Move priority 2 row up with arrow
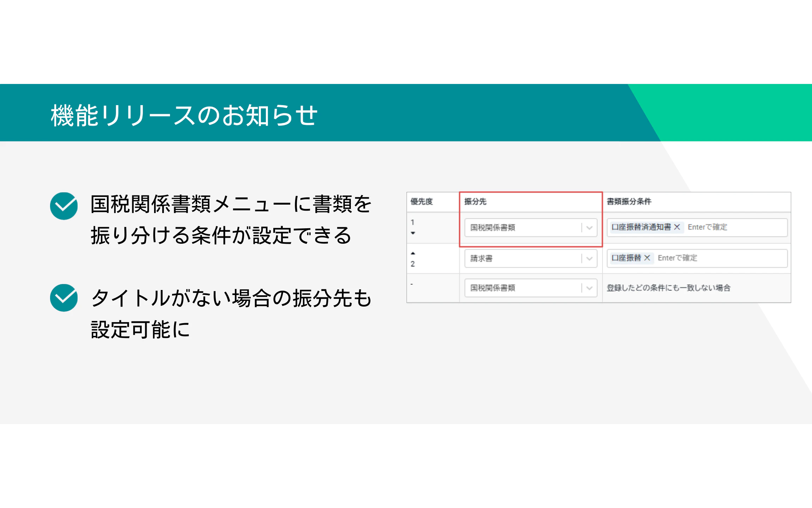 click(413, 253)
